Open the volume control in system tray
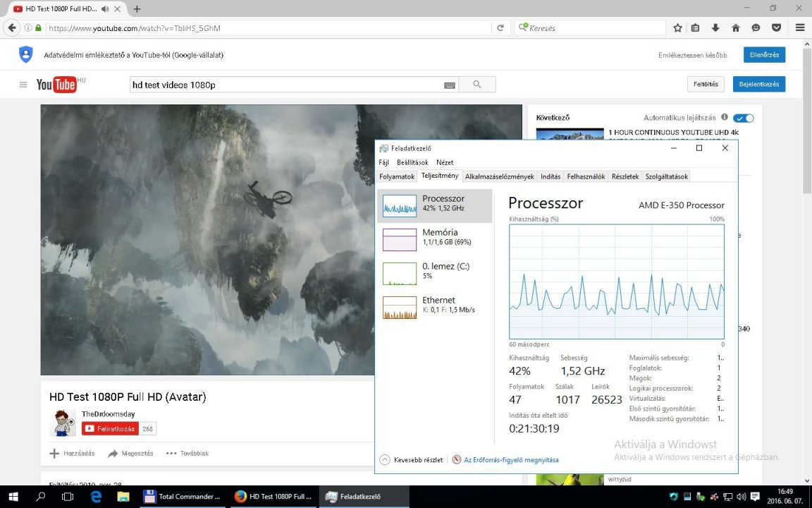Viewport: 812px width, 508px height. click(x=741, y=497)
